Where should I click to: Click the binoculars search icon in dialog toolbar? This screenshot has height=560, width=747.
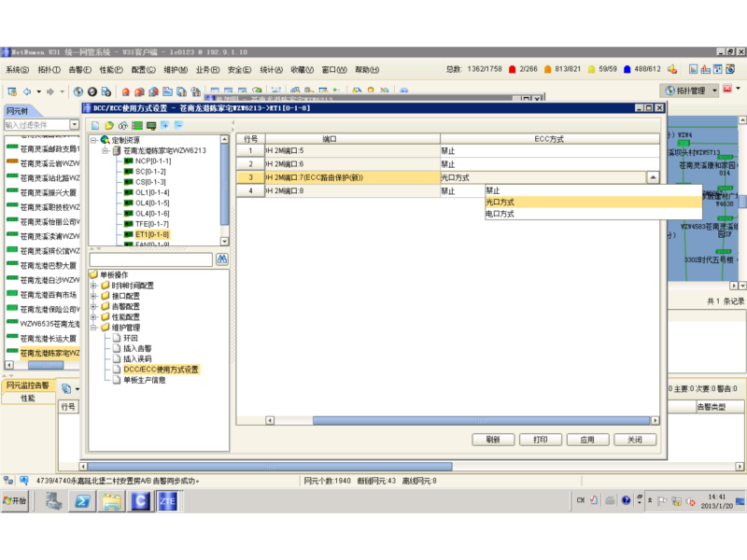click(122, 125)
